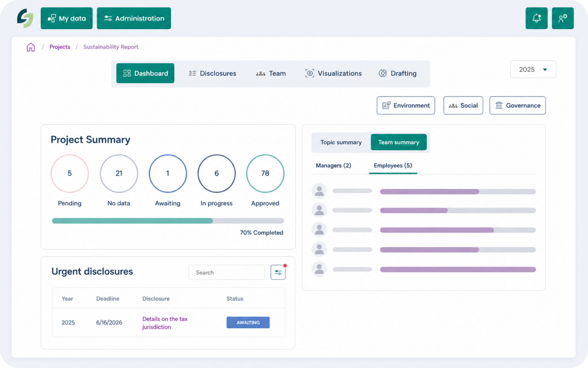The image size is (588, 368).
Task: Show the Employees (5) tab
Action: [393, 166]
